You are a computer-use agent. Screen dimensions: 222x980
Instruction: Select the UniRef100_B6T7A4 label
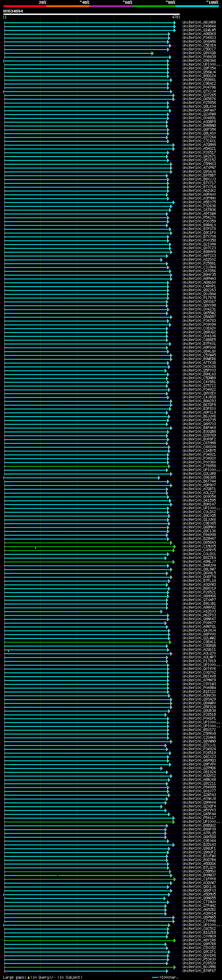(199, 481)
